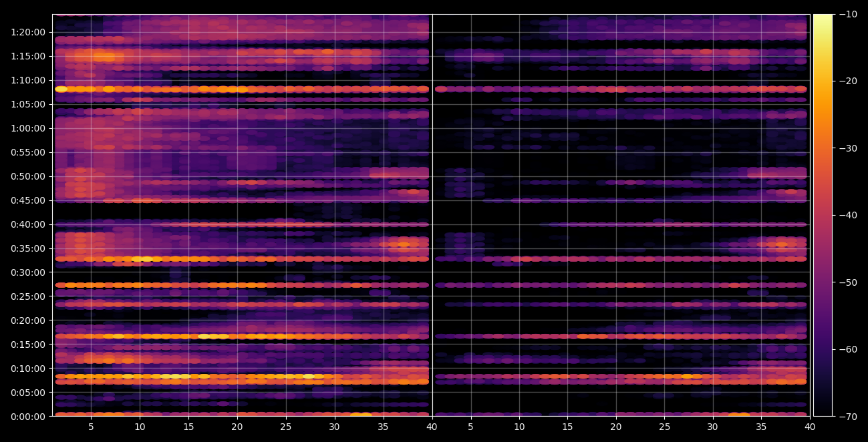Click the 0:15:00 y-axis tick label
868x442 pixels.
point(28,345)
